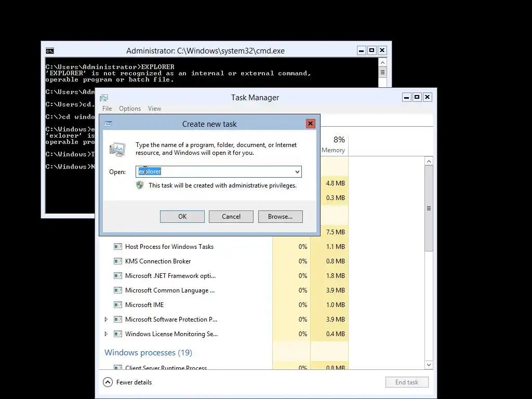Click the KMS Connection Broker process icon
532x399 pixels.
(118, 261)
